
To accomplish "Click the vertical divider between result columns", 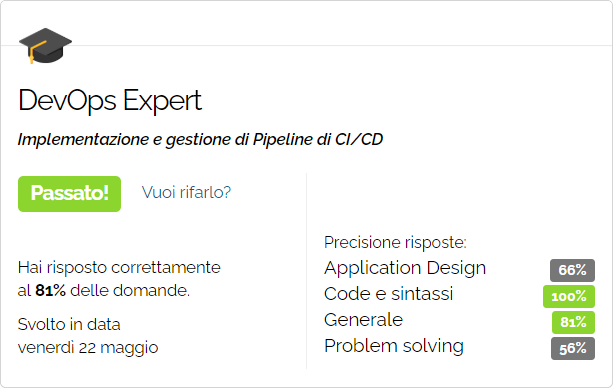I will [x=306, y=271].
